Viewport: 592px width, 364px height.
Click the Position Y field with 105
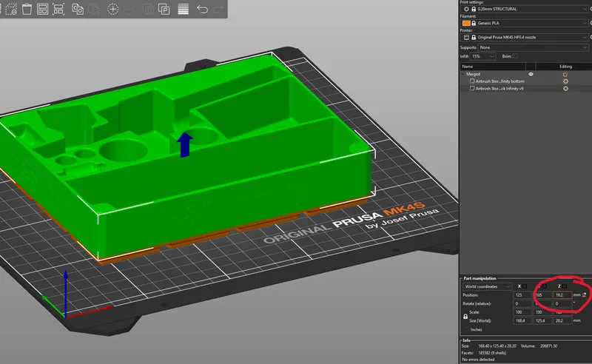[x=542, y=295]
